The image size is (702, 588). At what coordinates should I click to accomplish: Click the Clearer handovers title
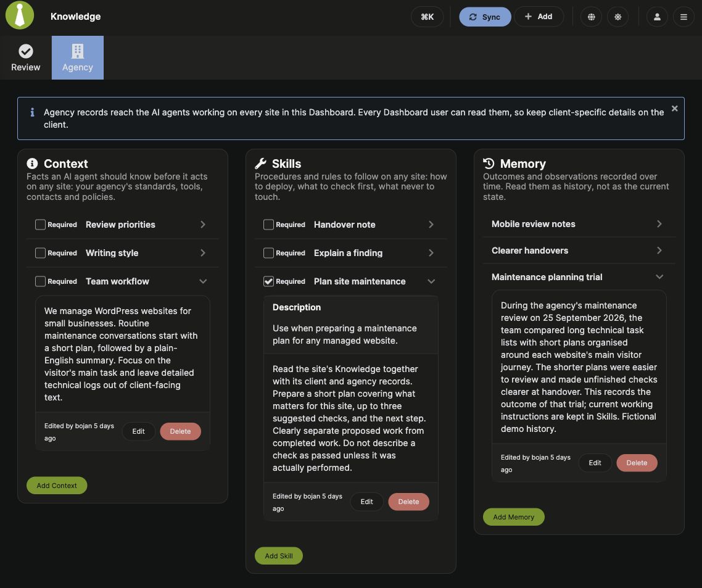[530, 251]
